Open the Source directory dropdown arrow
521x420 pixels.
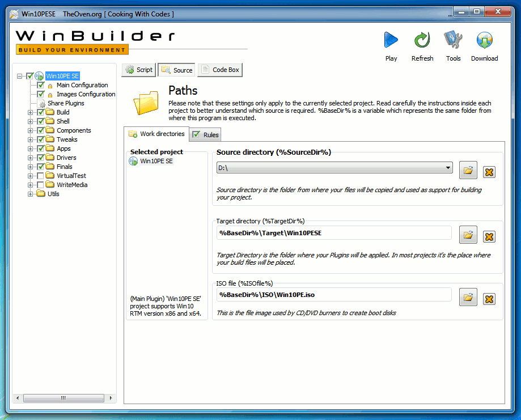pos(448,167)
